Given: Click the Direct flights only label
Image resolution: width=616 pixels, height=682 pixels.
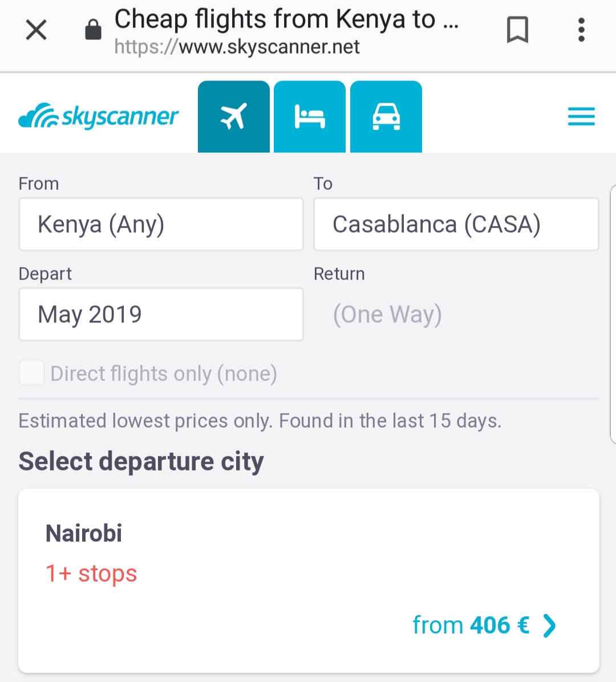Looking at the screenshot, I should click(164, 374).
